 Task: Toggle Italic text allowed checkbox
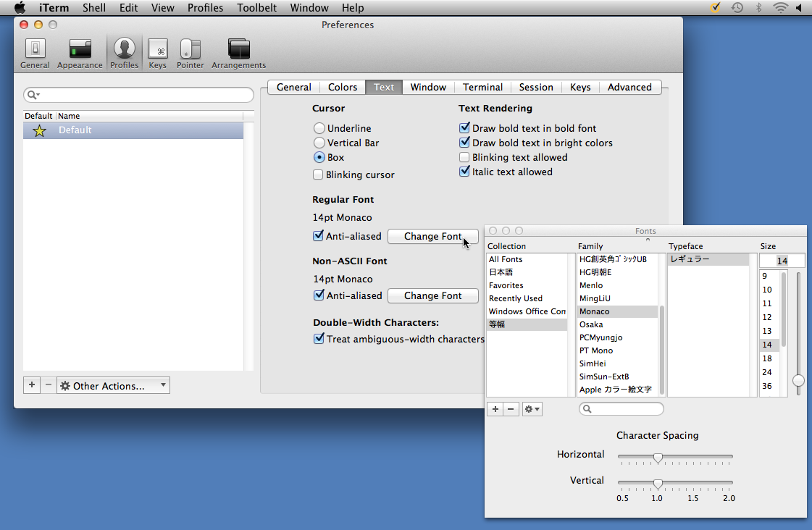pos(465,172)
